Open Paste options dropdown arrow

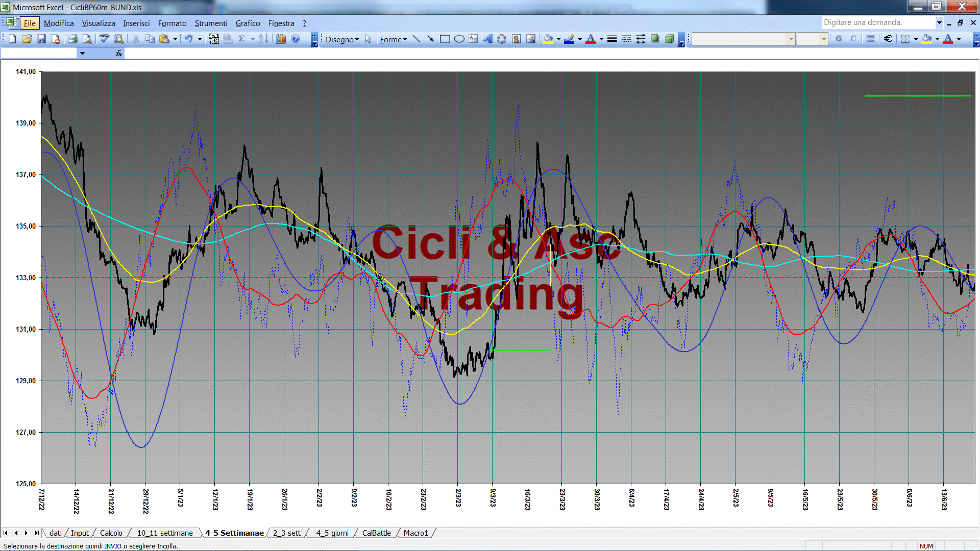point(175,39)
